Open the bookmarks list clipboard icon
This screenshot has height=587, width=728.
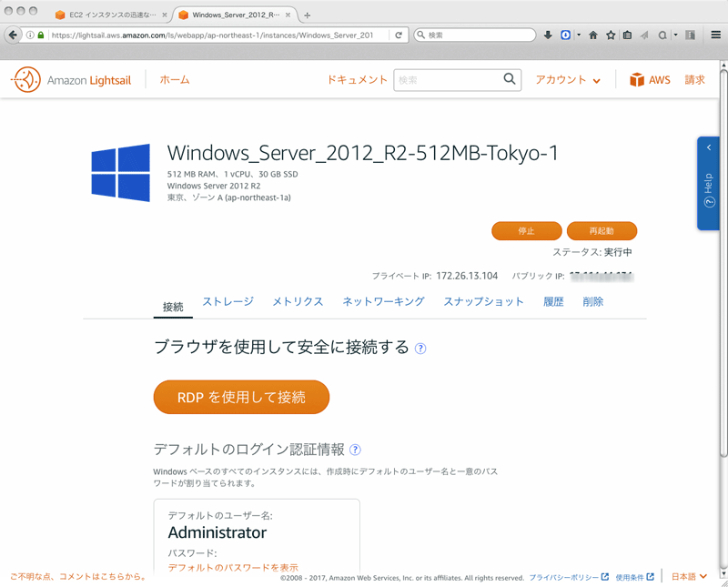(x=627, y=35)
